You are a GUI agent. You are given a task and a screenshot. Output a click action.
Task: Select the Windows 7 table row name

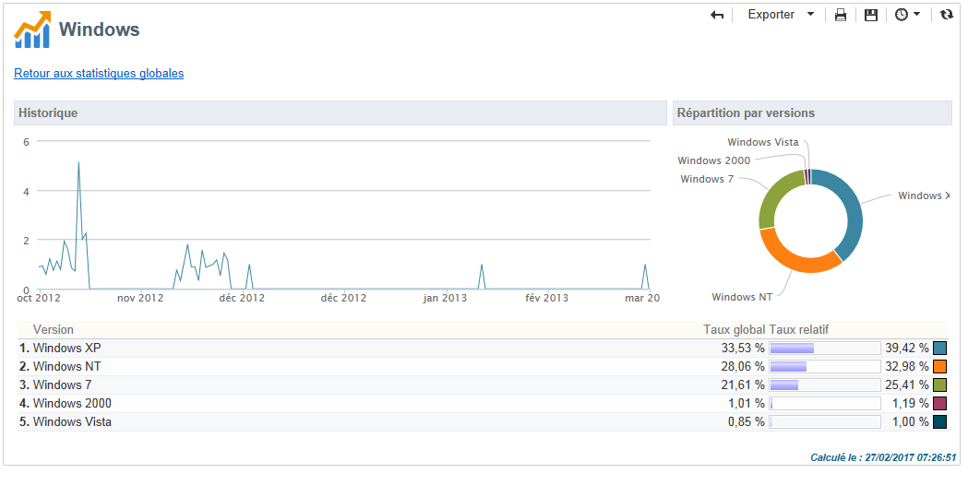[62, 385]
